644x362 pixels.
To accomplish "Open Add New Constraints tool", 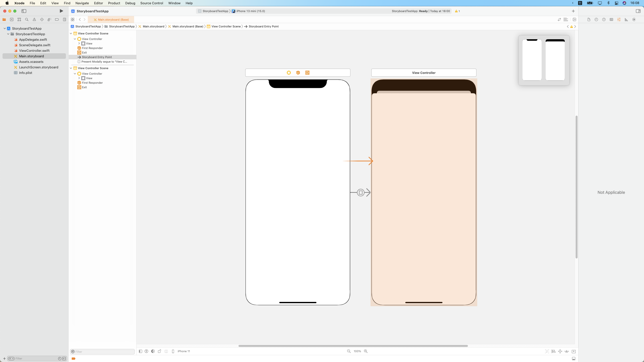I will (560, 351).
